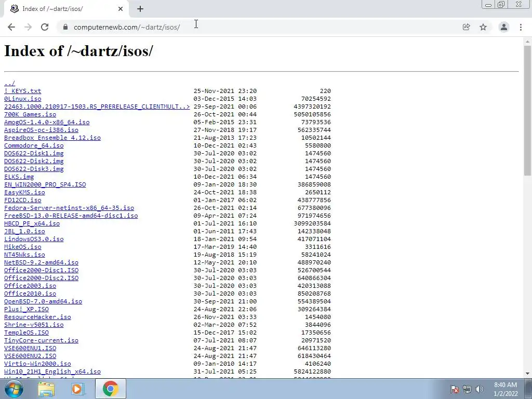This screenshot has width=532, height=399.
Task: Download 0Linux.iso
Action: (23, 99)
